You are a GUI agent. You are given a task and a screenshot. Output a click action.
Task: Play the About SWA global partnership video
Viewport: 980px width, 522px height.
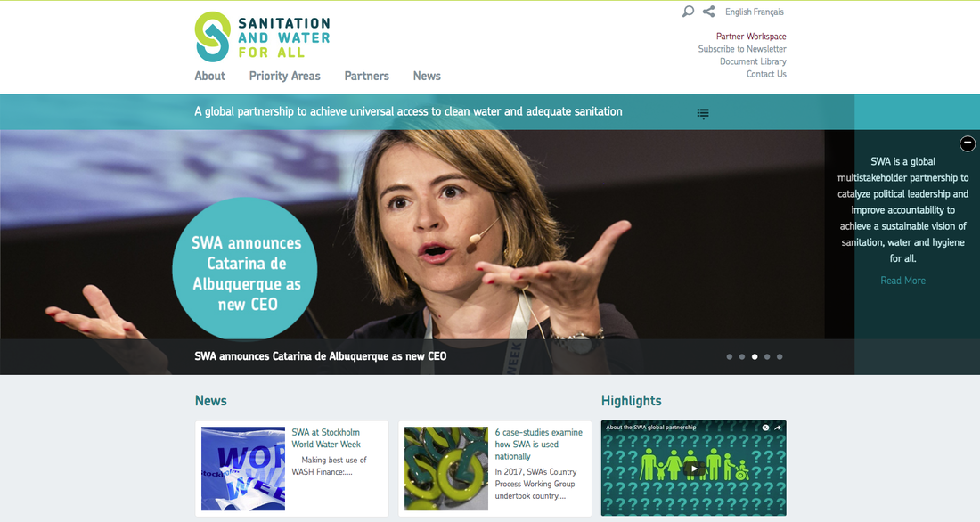point(693,469)
